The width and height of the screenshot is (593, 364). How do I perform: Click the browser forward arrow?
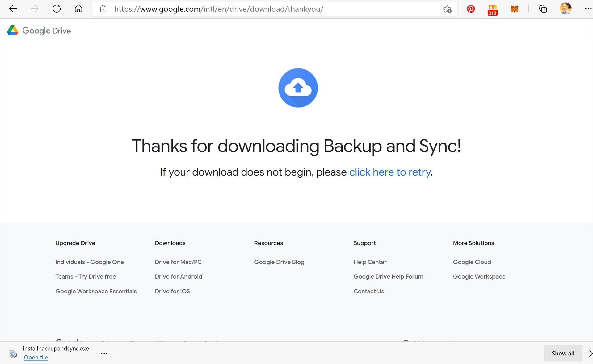[35, 9]
